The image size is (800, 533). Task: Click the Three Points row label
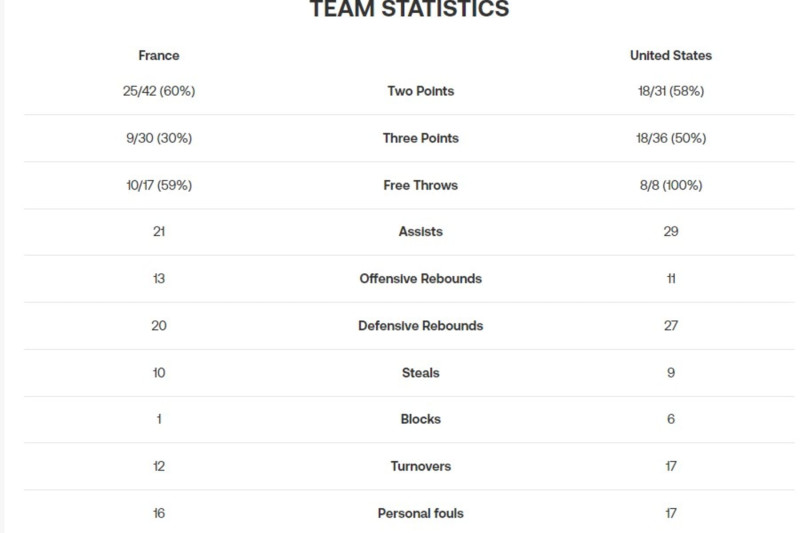[420, 138]
